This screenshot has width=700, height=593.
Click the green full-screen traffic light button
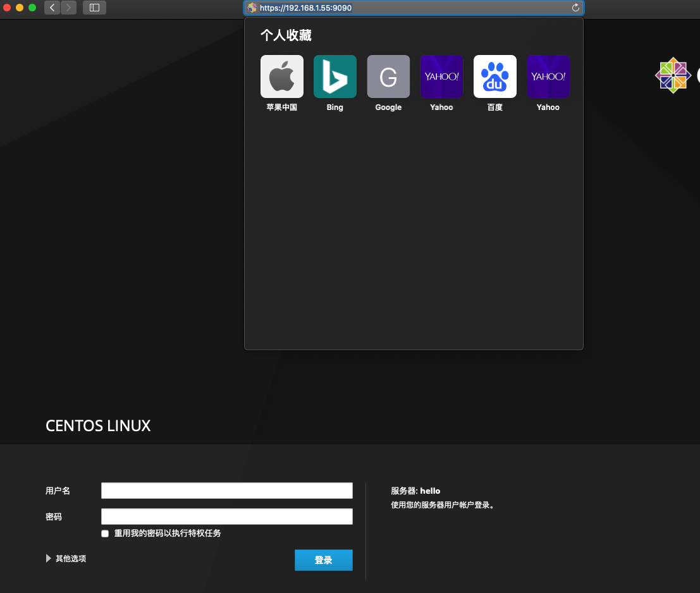click(32, 8)
